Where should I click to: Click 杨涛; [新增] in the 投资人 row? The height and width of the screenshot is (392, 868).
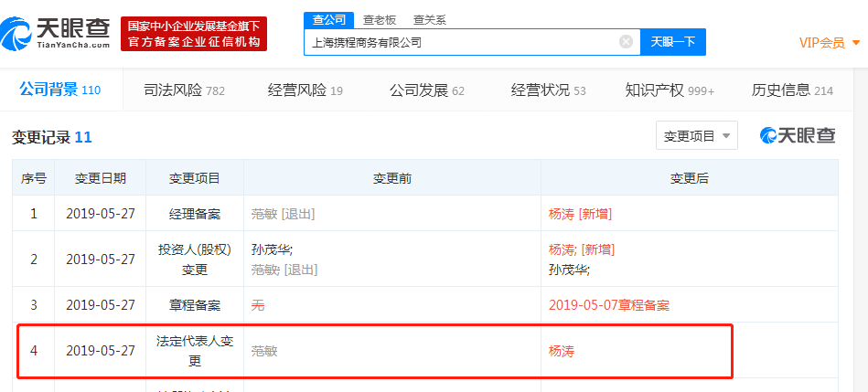pos(581,249)
